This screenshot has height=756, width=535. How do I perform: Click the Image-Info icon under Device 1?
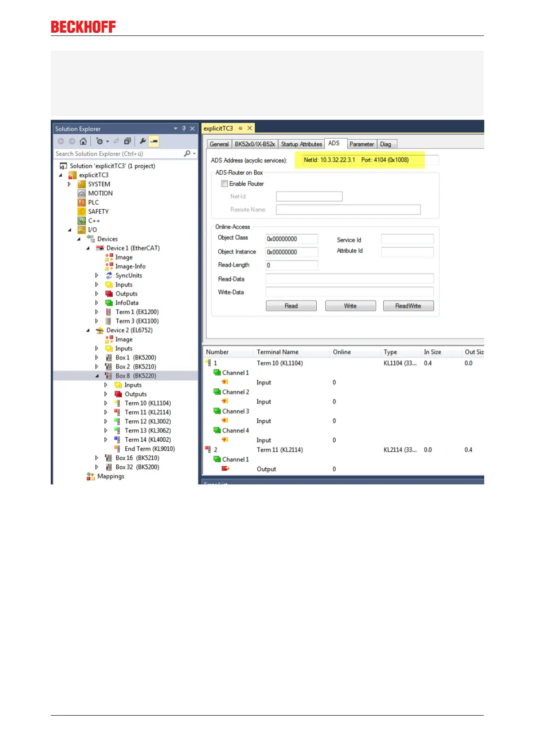tap(109, 266)
